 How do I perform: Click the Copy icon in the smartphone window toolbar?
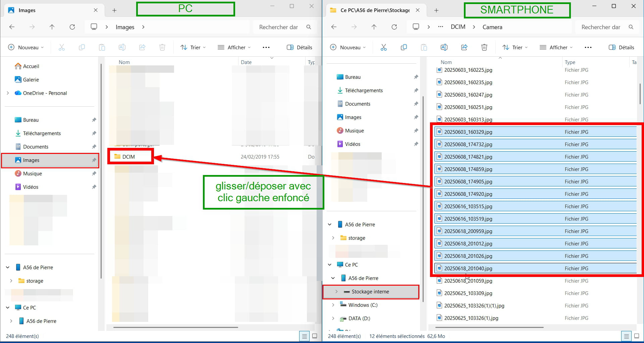pos(404,47)
